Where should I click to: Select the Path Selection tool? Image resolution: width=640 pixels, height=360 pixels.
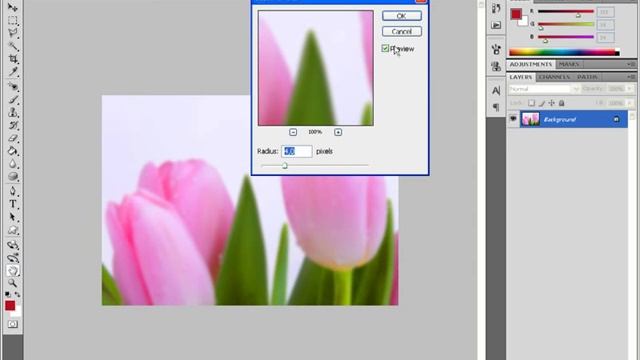[x=13, y=217]
